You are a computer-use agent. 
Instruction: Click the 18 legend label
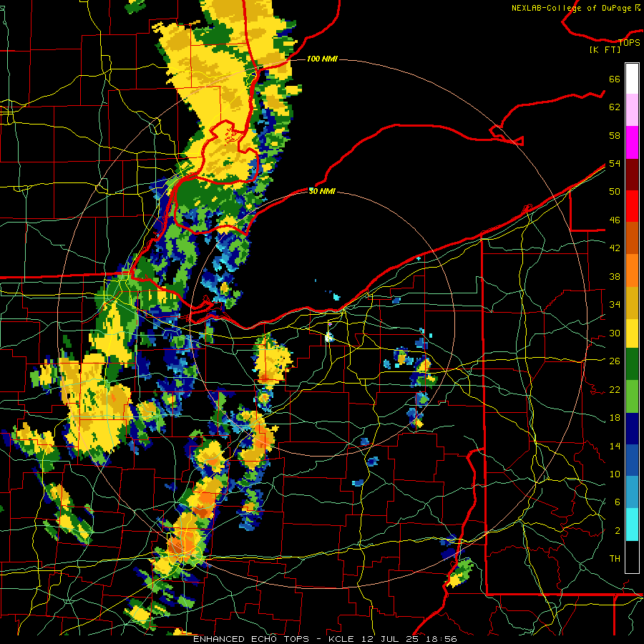[x=615, y=418]
